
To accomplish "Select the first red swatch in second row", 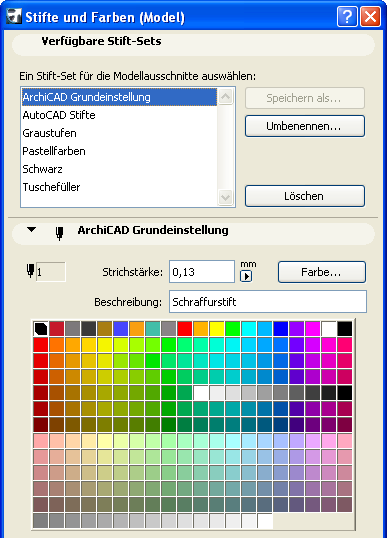I will pos(40,345).
